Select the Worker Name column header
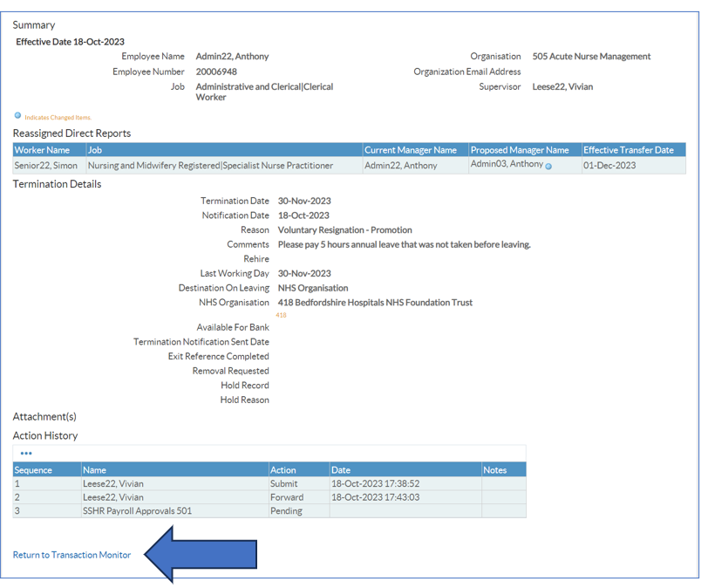The width and height of the screenshot is (708, 588). [43, 149]
